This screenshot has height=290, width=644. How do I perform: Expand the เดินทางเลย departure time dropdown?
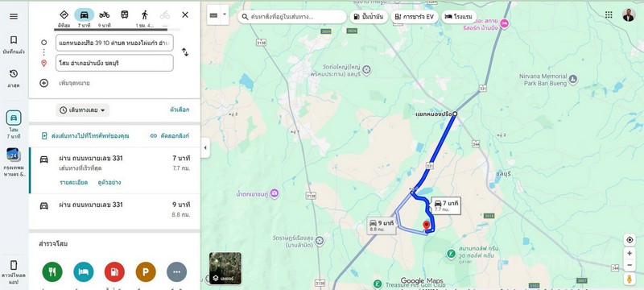click(83, 110)
